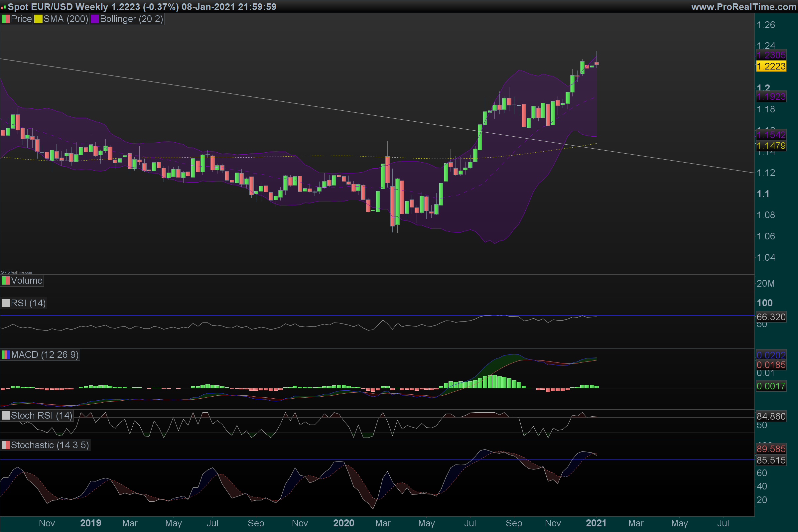Click the Stochastic (14 3 5) label text
The width and height of the screenshot is (798, 532).
(50, 445)
